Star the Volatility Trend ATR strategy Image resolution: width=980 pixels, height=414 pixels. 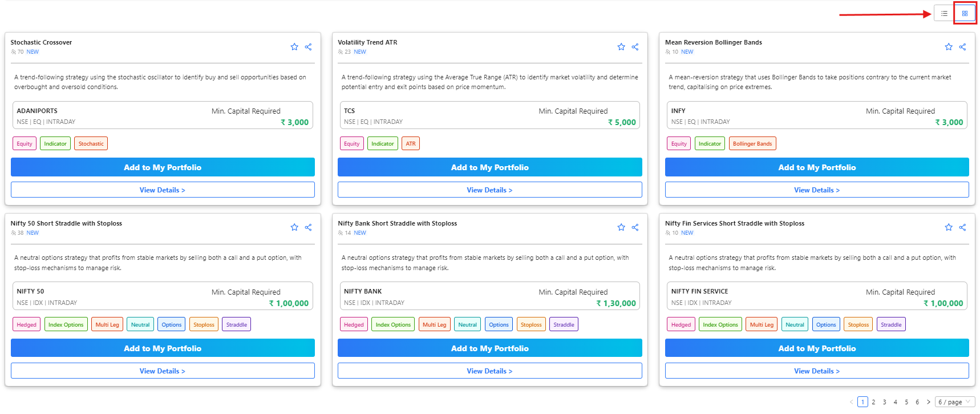coord(621,47)
